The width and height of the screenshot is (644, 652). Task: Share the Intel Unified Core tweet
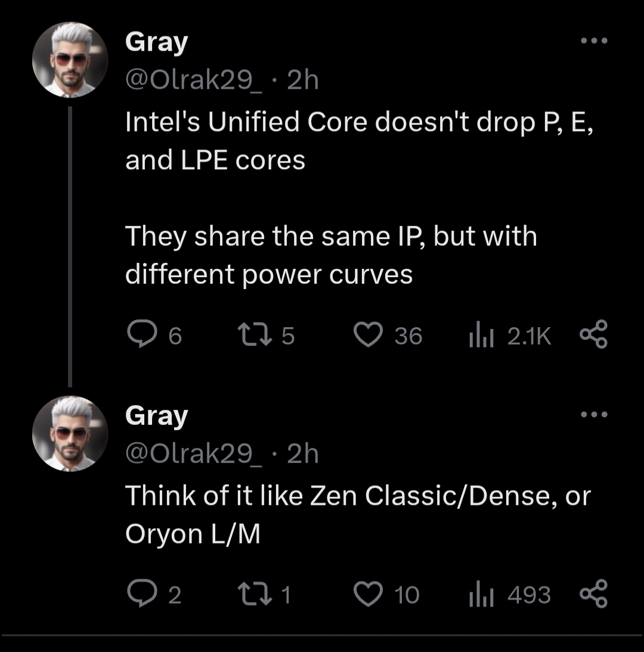point(593,335)
